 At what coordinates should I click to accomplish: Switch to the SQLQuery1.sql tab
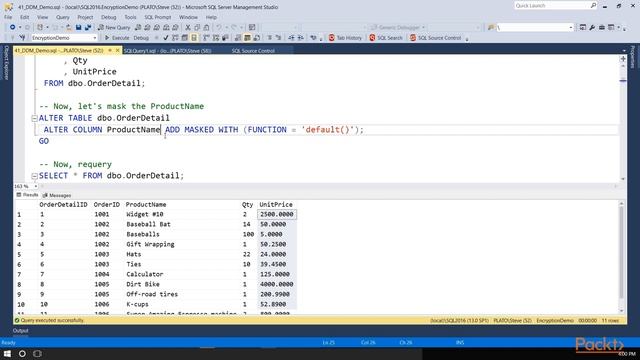click(167, 51)
